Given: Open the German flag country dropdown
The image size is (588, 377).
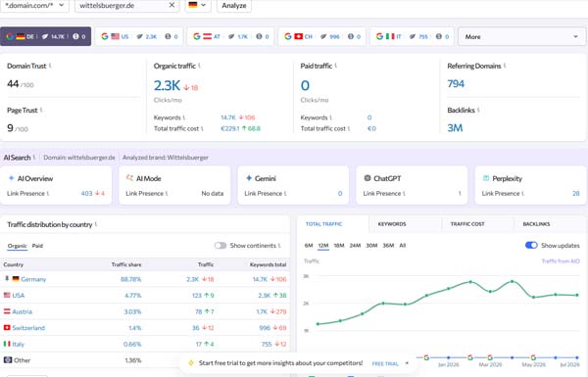Looking at the screenshot, I should point(198,5).
